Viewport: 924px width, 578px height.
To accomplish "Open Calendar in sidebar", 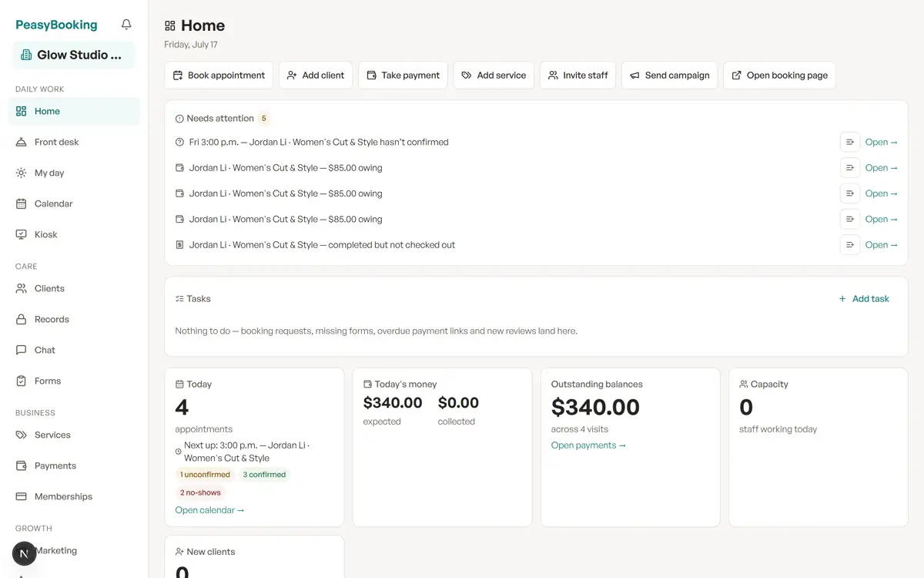I will (x=74, y=203).
